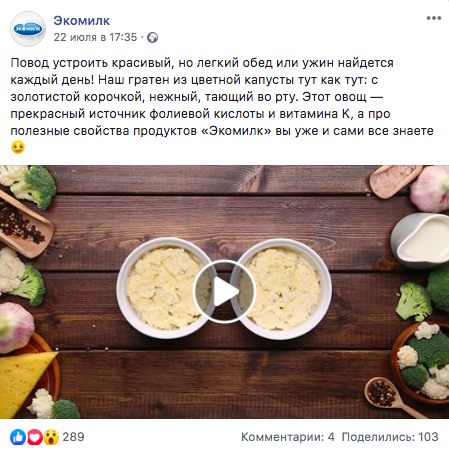Screen dimensions: 449x455
Task: Click the red heart Love reaction icon
Action: click(35, 437)
